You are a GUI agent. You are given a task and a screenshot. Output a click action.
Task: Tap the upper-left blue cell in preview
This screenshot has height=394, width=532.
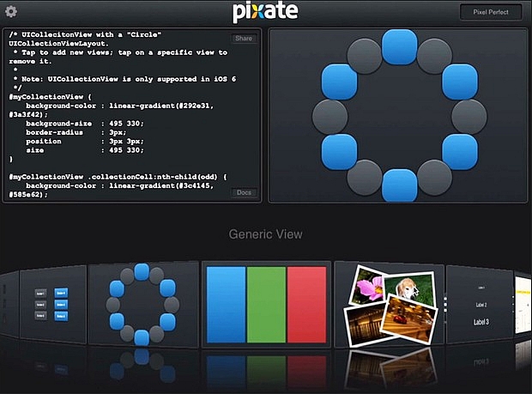[x=339, y=82]
